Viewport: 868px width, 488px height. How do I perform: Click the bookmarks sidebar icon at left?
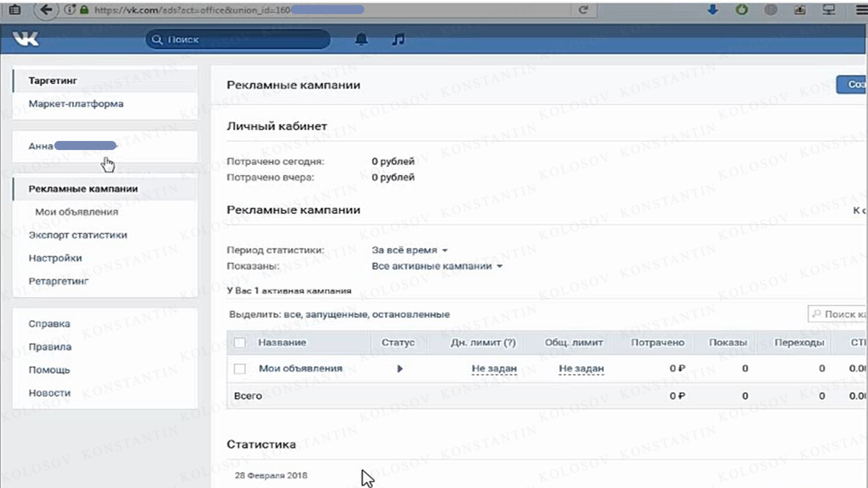pos(14,9)
